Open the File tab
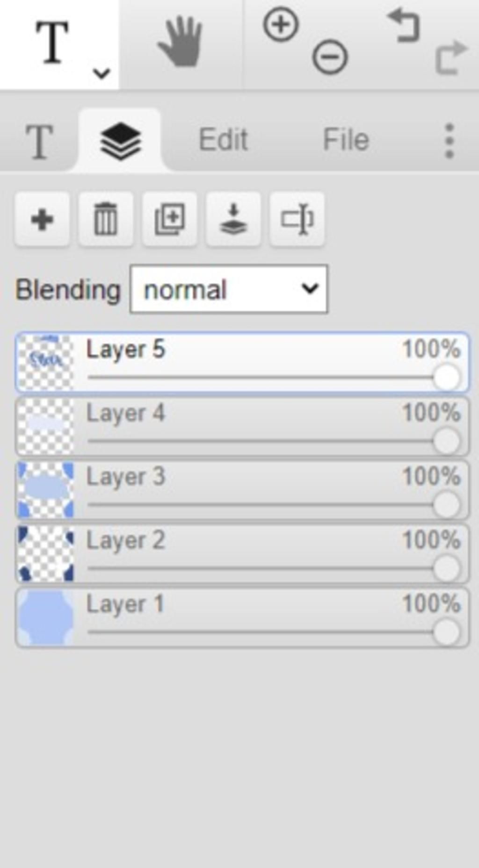 pos(346,140)
